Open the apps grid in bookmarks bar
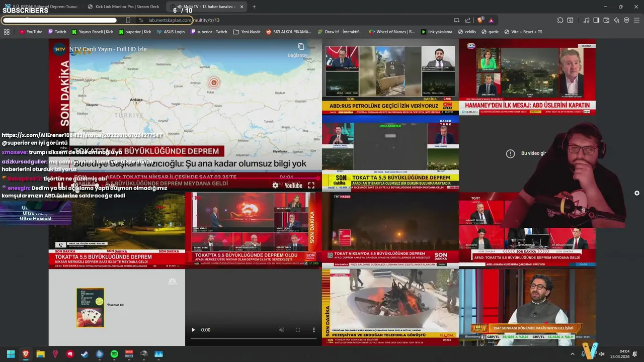This screenshot has width=644, height=362. tap(7, 32)
